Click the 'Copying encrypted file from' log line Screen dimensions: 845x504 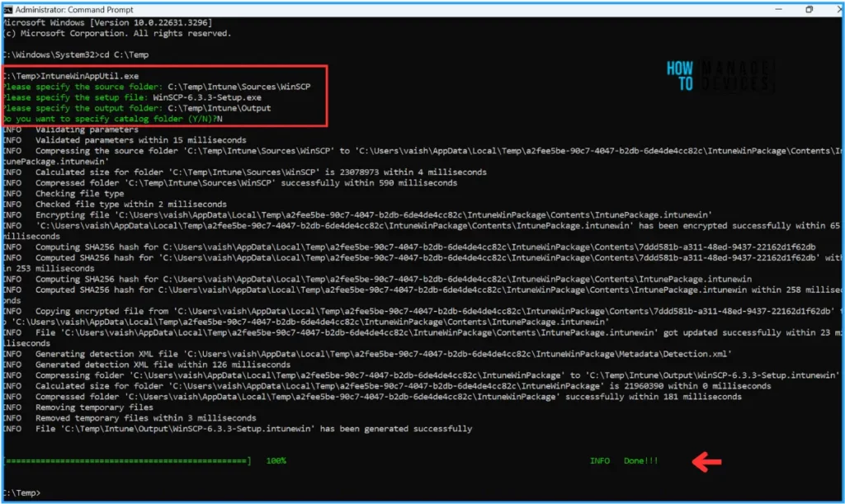[422, 317]
